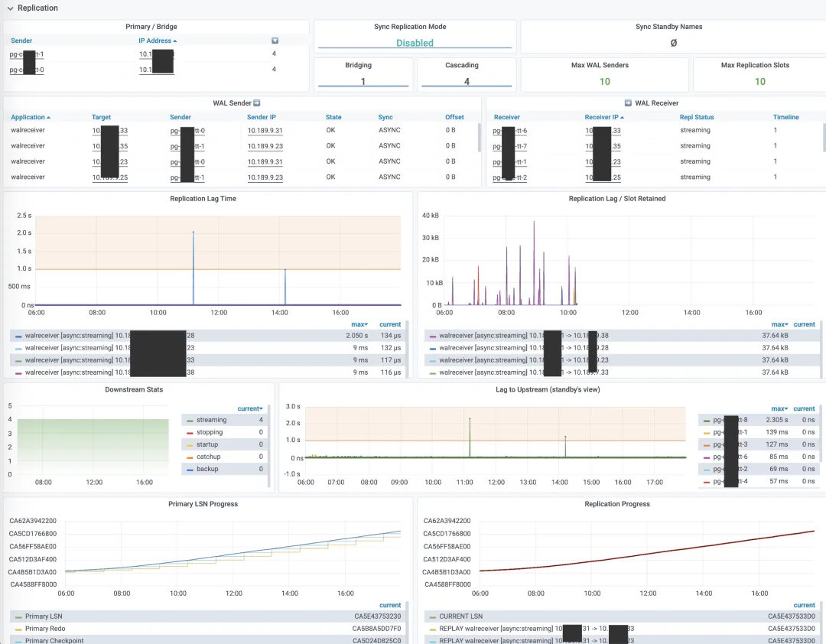Click the Sender column header in Primary/Bridge
This screenshot has width=826, height=644.
(x=21, y=41)
